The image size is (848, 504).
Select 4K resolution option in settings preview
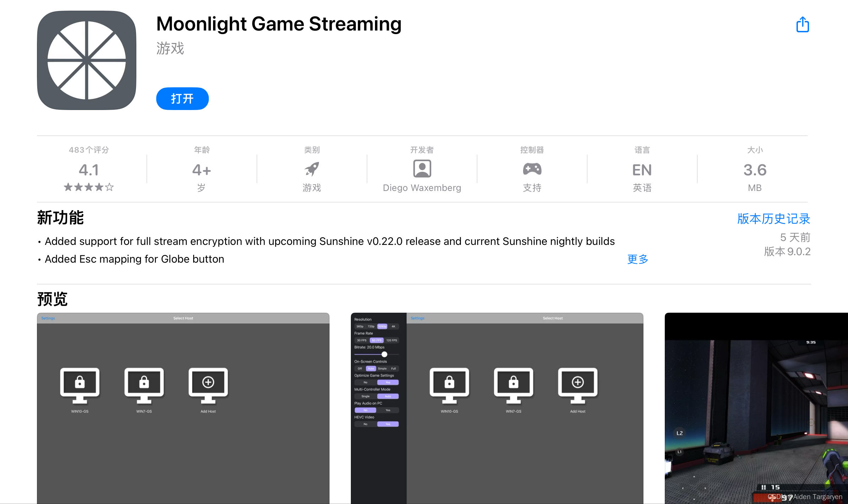[393, 326]
